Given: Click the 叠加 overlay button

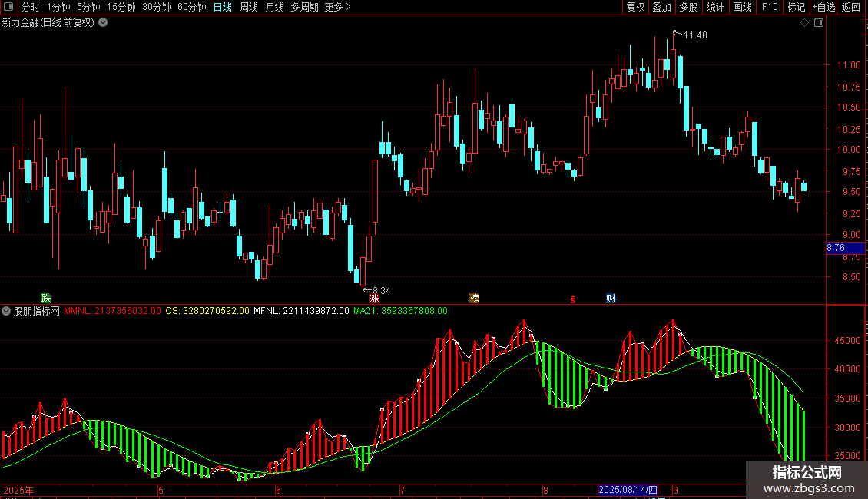Looking at the screenshot, I should point(661,7).
